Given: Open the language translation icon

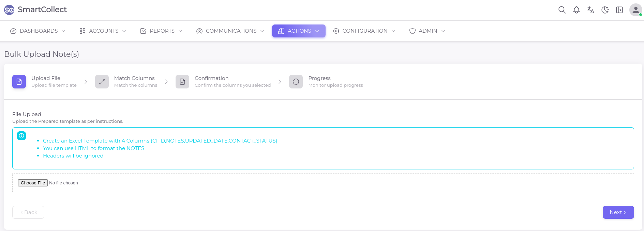Looking at the screenshot, I should 590,10.
